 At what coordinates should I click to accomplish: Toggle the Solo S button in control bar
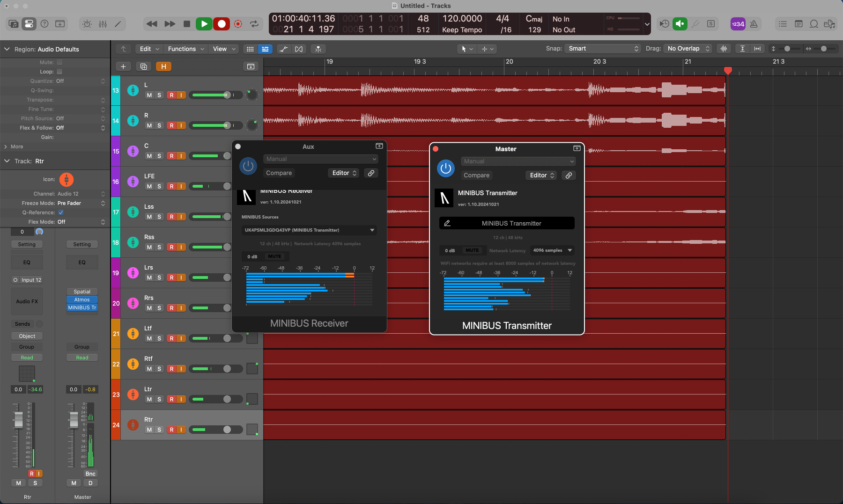pyautogui.click(x=711, y=24)
